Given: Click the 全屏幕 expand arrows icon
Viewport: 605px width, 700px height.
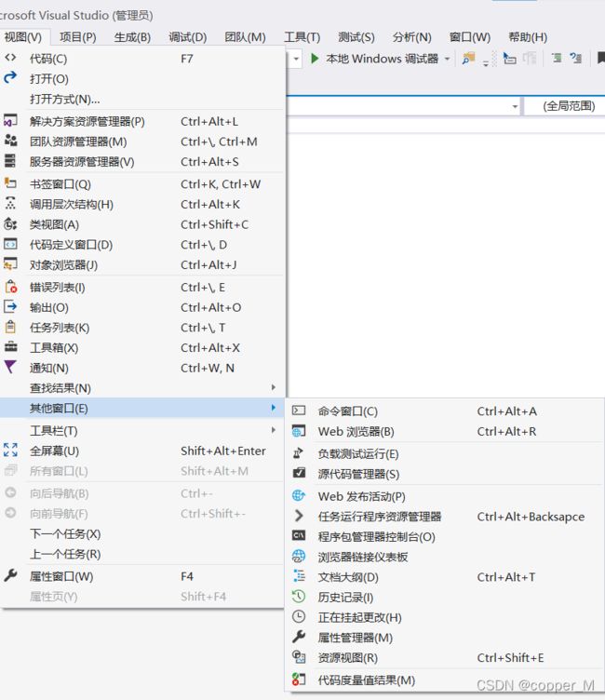Looking at the screenshot, I should click(10, 450).
